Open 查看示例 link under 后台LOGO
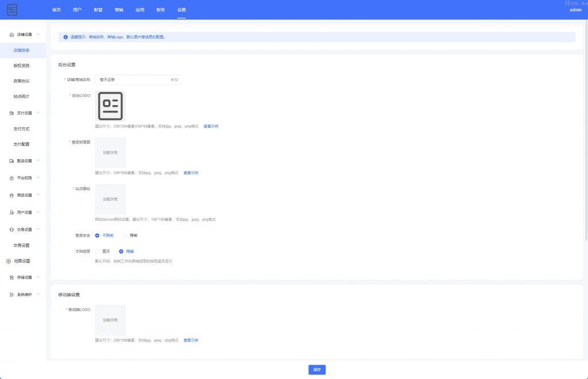Viewport: 588px width, 379px height. coord(211,126)
